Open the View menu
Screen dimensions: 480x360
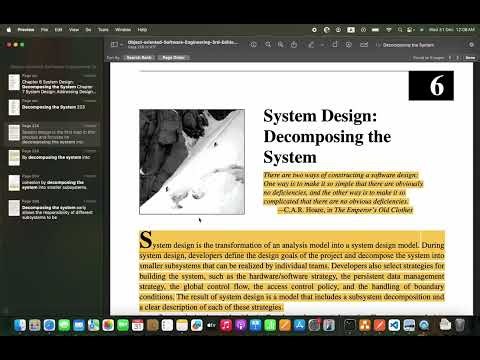pos(74,30)
